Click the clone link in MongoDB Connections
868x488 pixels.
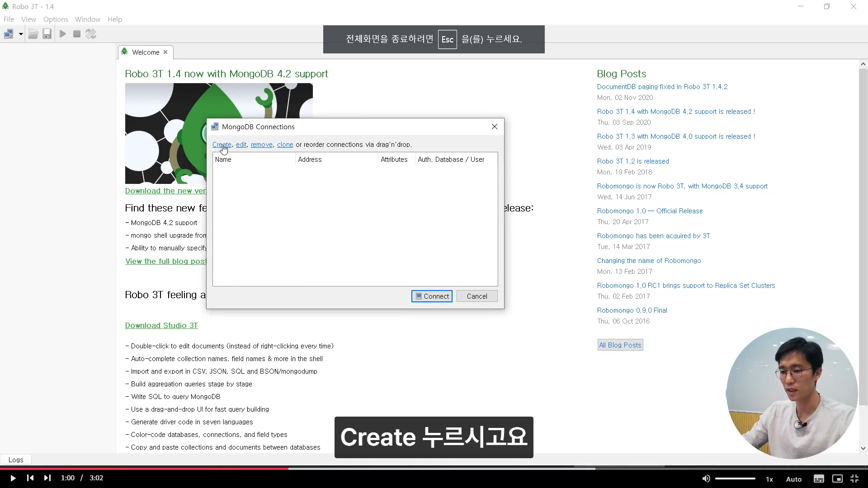285,145
